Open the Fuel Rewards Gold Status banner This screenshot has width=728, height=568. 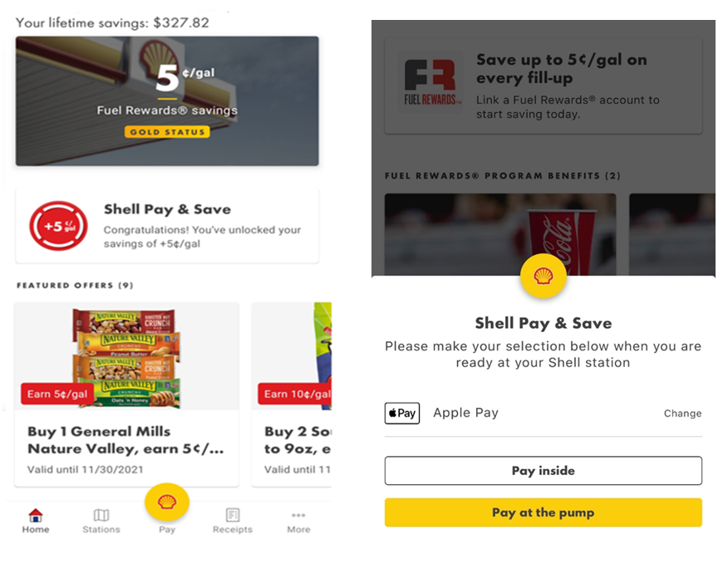click(x=167, y=101)
